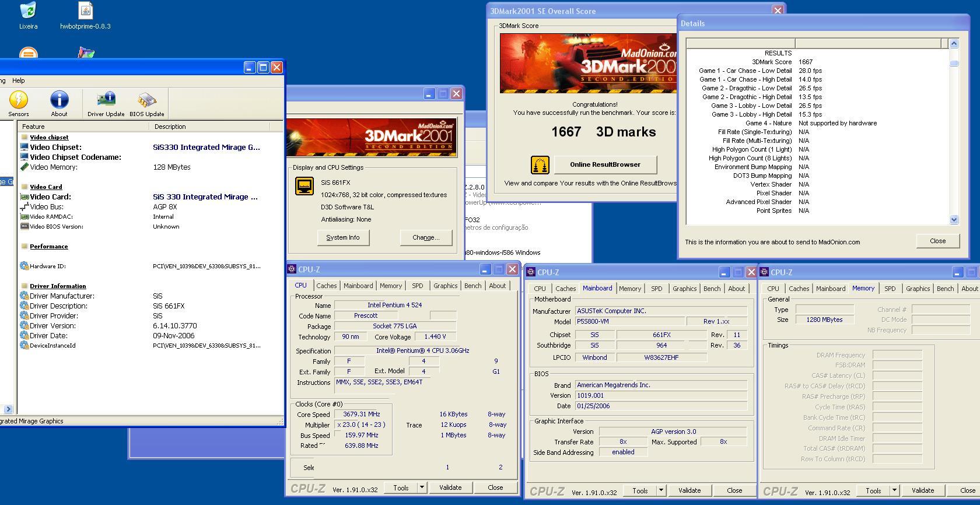Screen dimensions: 980x505
Task: Open Graphics tab in CPU-Z Mainboard window
Action: 684,289
